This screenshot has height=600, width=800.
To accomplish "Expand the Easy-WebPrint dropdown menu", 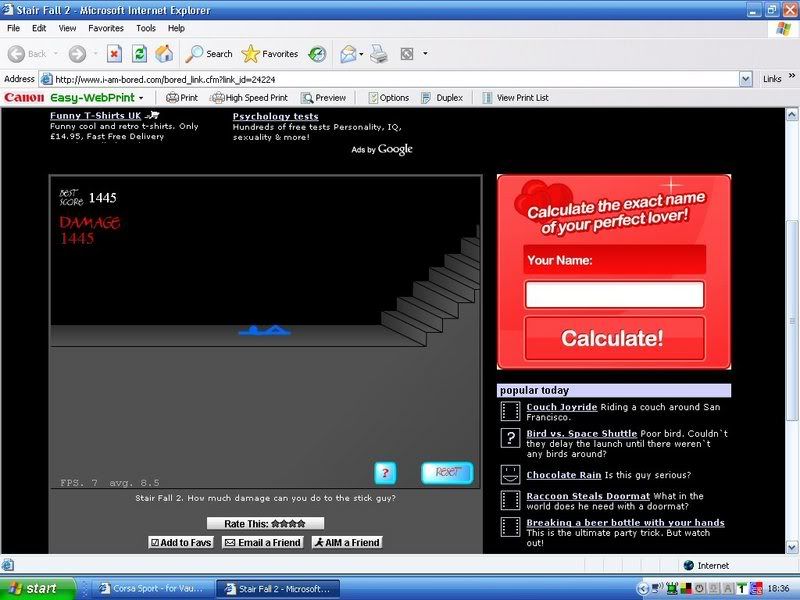I will (x=141, y=98).
